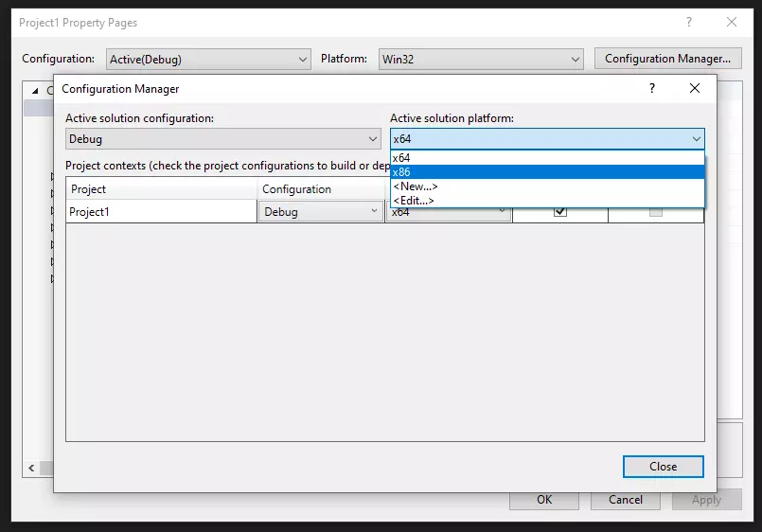Click the left scroll arrow in Property Pages
Viewport: 762px width, 532px height.
31,468
